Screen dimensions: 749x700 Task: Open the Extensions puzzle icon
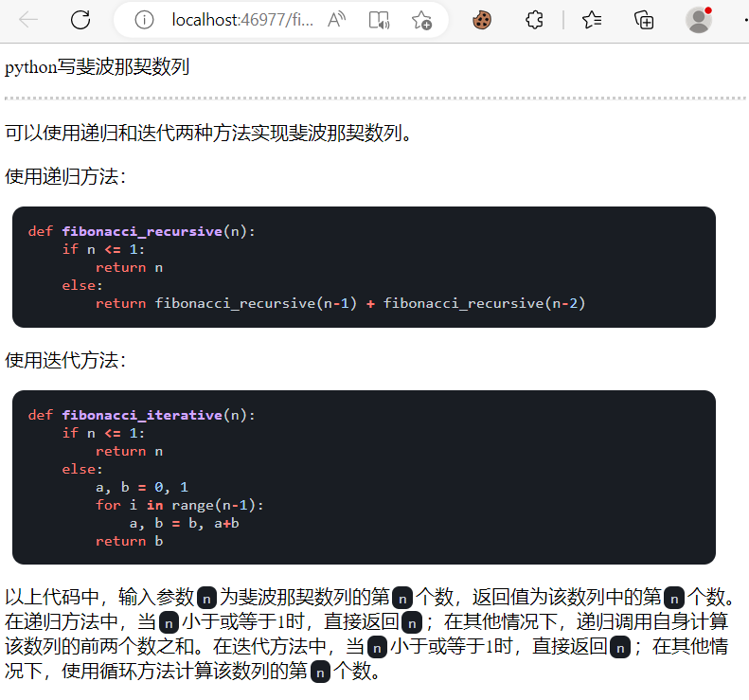click(534, 20)
